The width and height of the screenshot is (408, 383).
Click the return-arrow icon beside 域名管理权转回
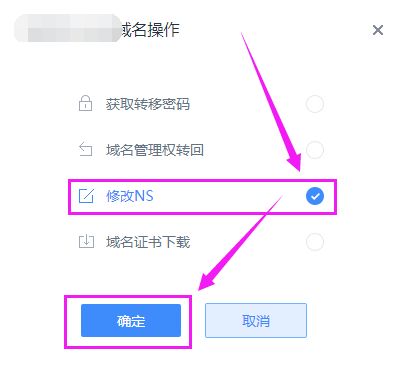[x=85, y=149]
